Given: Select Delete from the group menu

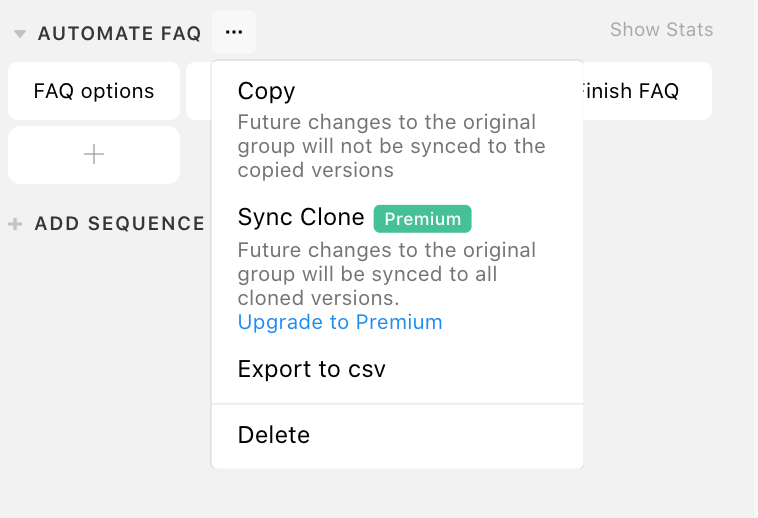Looking at the screenshot, I should [x=274, y=435].
